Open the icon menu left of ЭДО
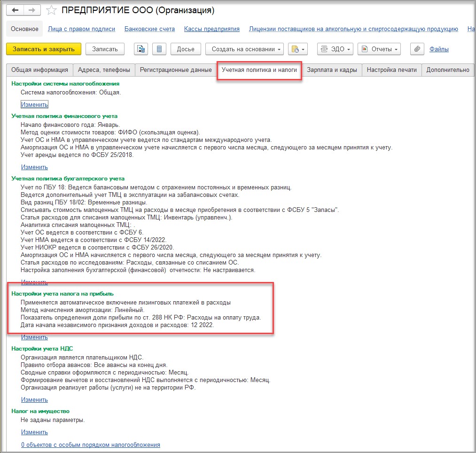This screenshot has height=453, width=476. (x=298, y=49)
